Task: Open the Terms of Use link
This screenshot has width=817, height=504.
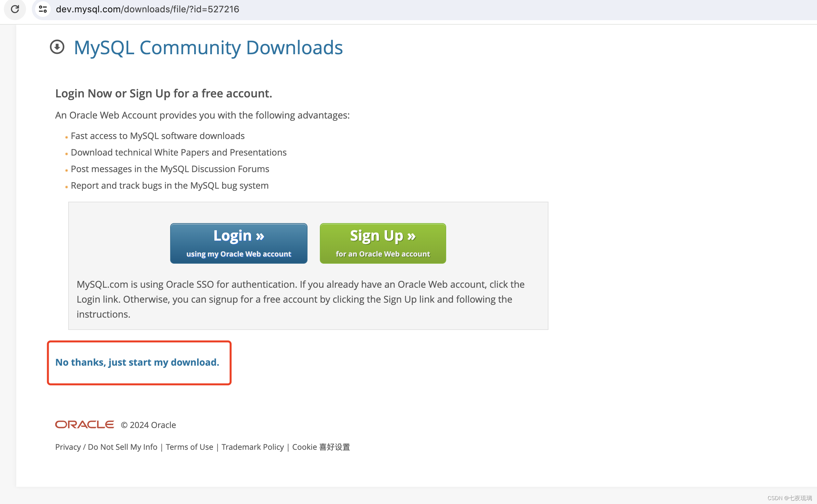Action: pos(189,447)
